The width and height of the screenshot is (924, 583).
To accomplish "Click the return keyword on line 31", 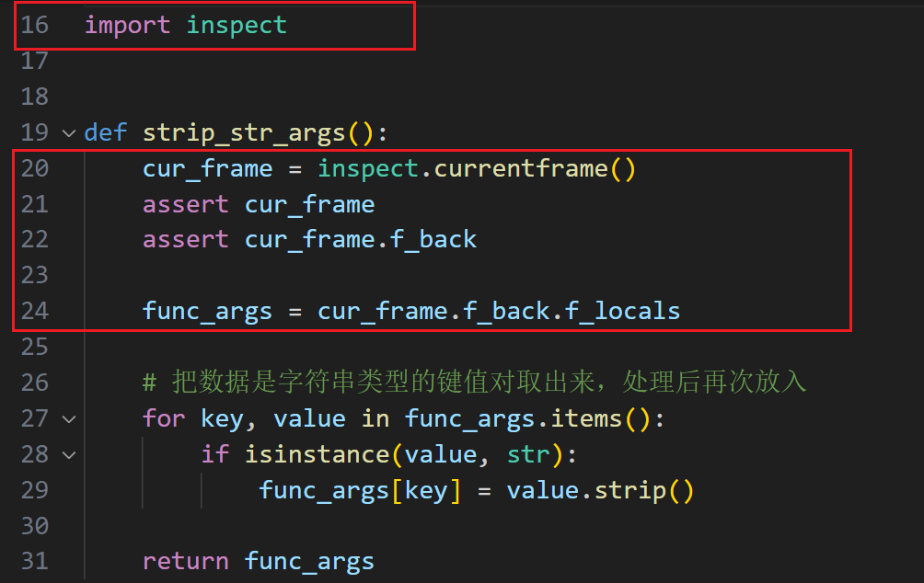I will click(x=185, y=561).
